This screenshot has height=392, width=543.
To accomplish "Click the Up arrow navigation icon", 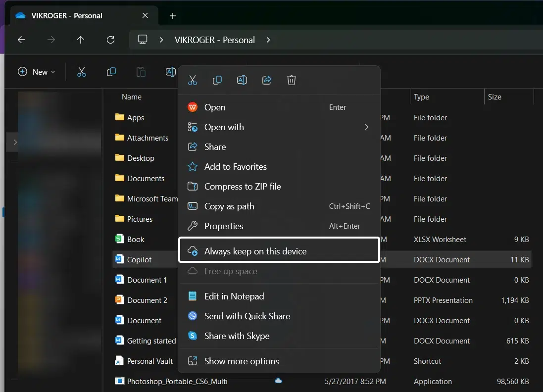I will coord(81,40).
